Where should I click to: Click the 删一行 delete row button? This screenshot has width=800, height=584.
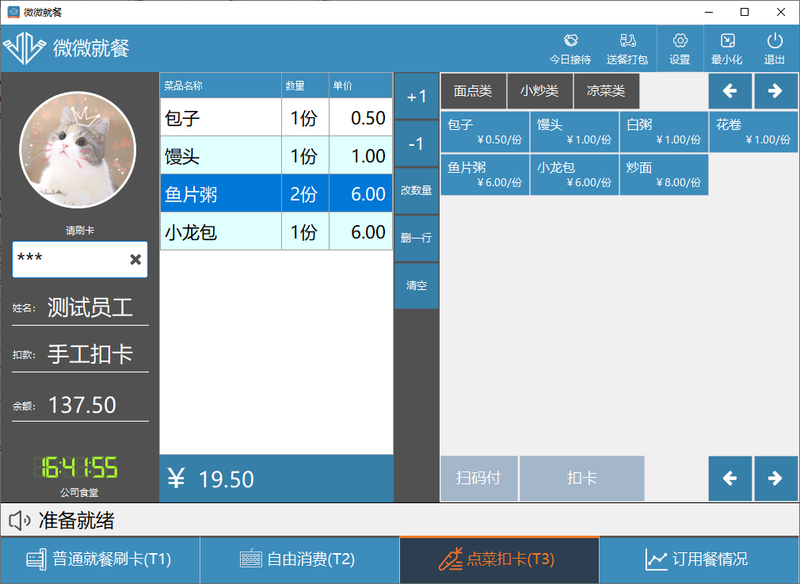coord(416,238)
